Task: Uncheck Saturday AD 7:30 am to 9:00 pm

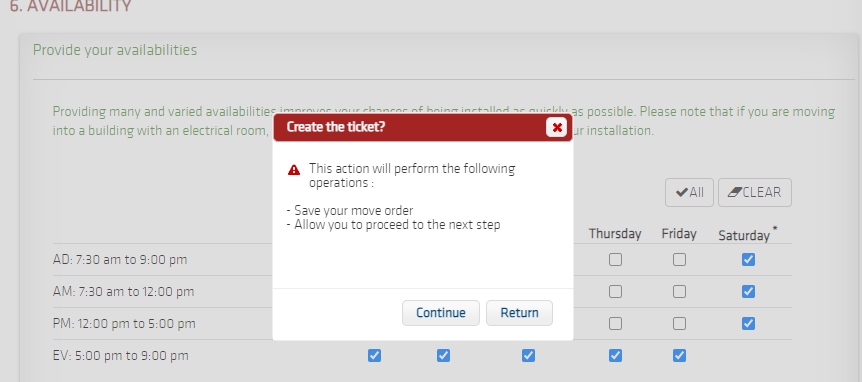Action: point(748,259)
